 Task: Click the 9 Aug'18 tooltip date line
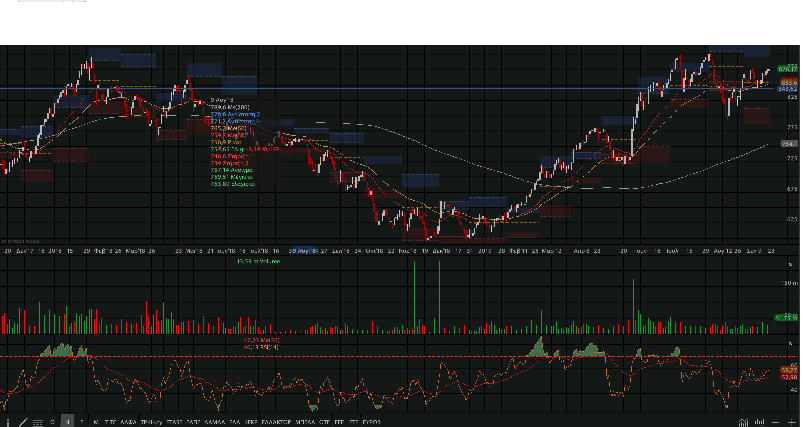[222, 100]
